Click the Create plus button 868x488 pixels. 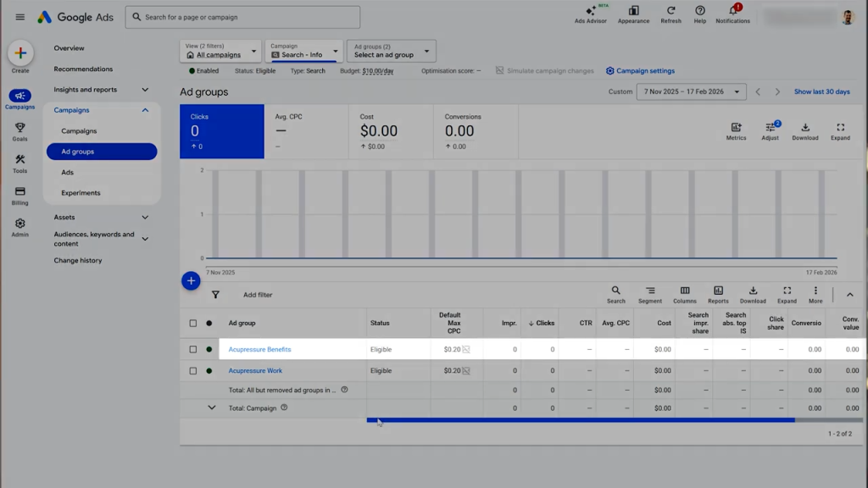point(20,53)
